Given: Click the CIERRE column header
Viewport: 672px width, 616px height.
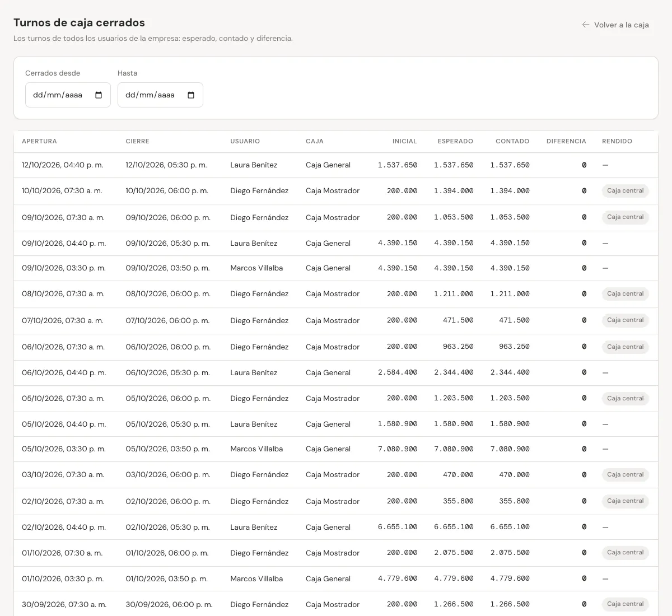Looking at the screenshot, I should click(137, 141).
